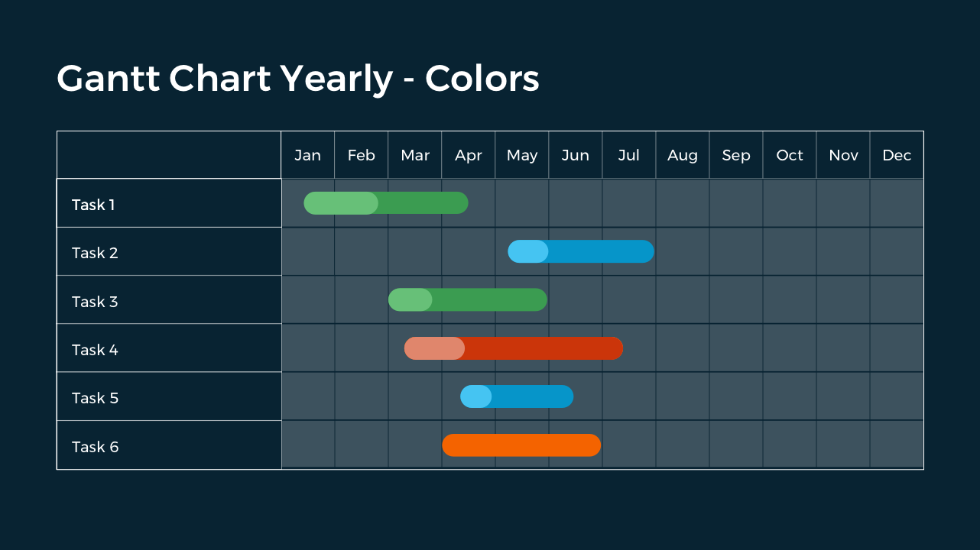The image size is (980, 550).
Task: Click the salmon progress segment of Task 4
Action: (x=434, y=348)
